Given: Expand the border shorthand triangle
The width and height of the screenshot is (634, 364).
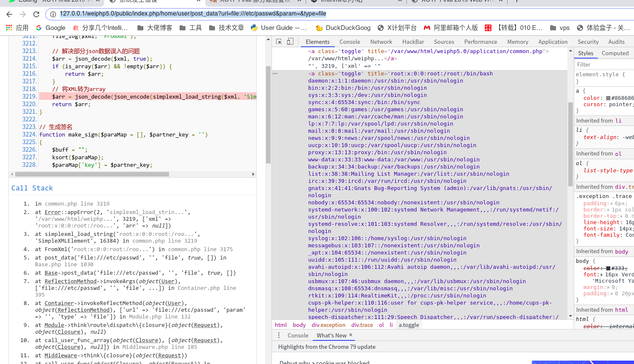Looking at the screenshot, I should coord(608,210).
